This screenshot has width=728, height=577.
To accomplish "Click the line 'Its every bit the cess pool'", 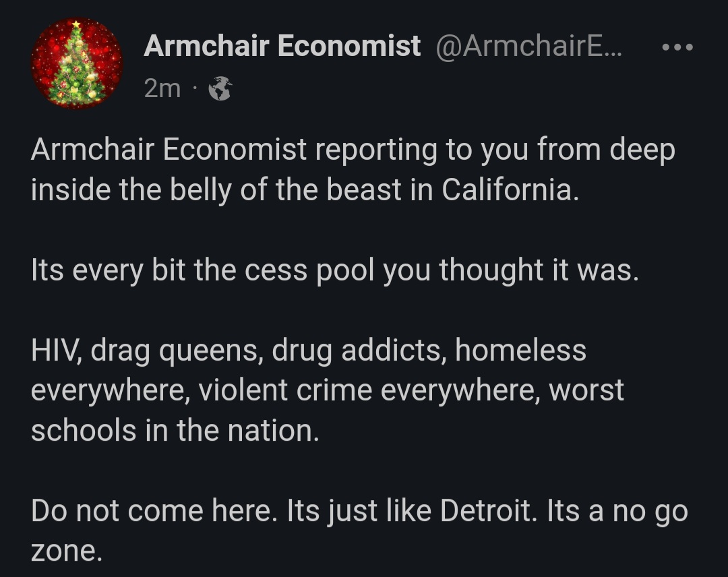I will 335,270.
